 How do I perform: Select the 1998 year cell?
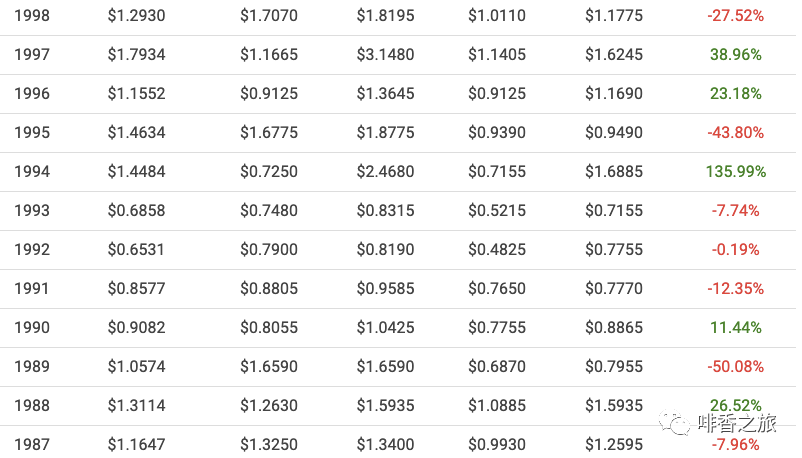point(32,16)
